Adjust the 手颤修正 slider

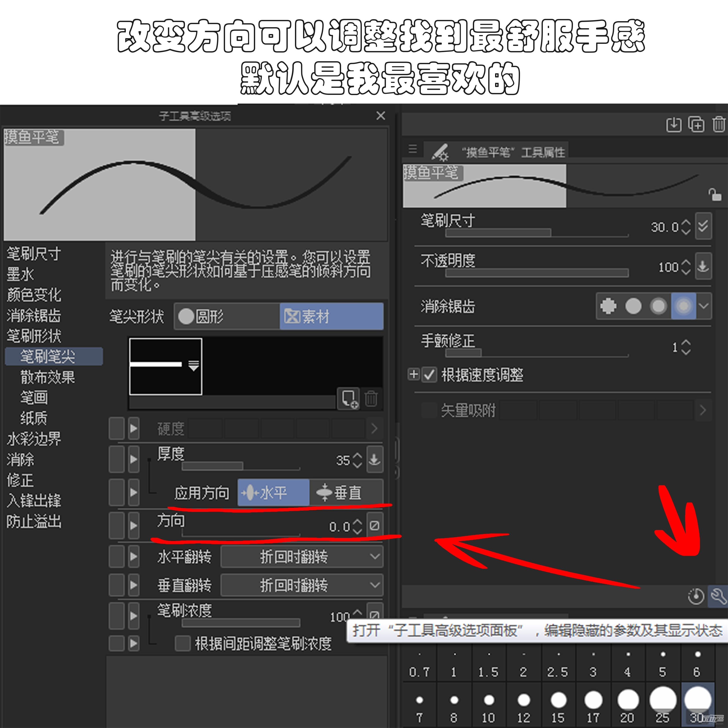click(x=537, y=353)
